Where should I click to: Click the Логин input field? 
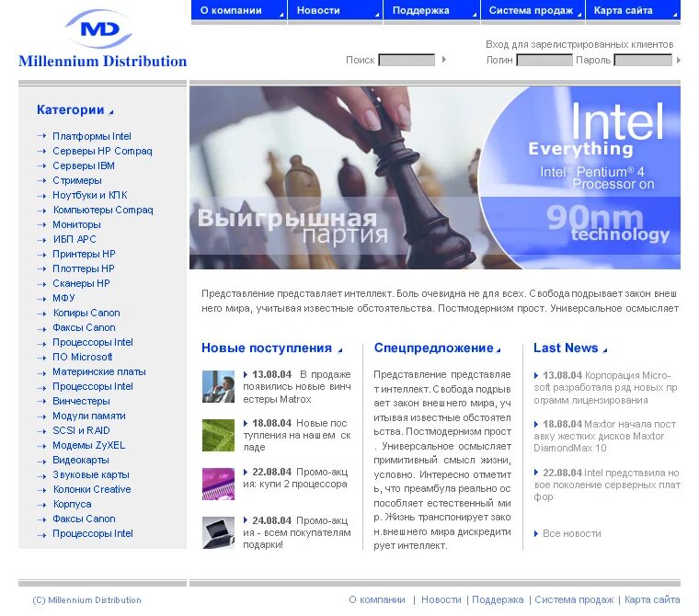(544, 60)
